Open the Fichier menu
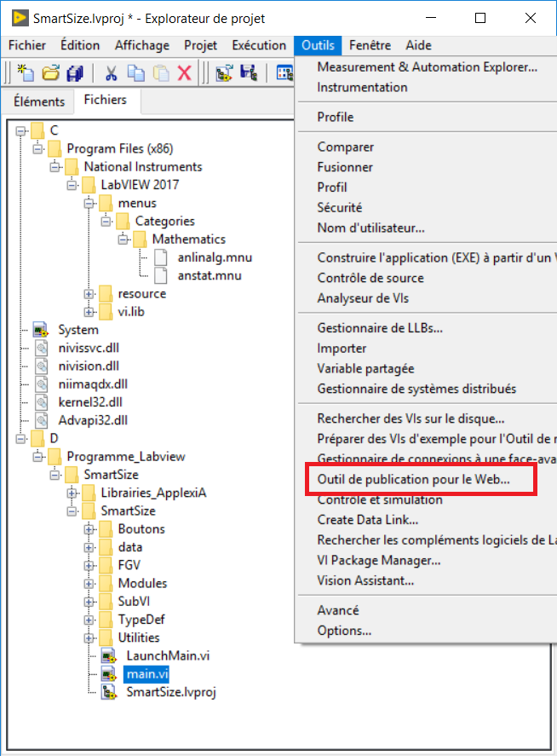The image size is (557, 756). (x=27, y=45)
